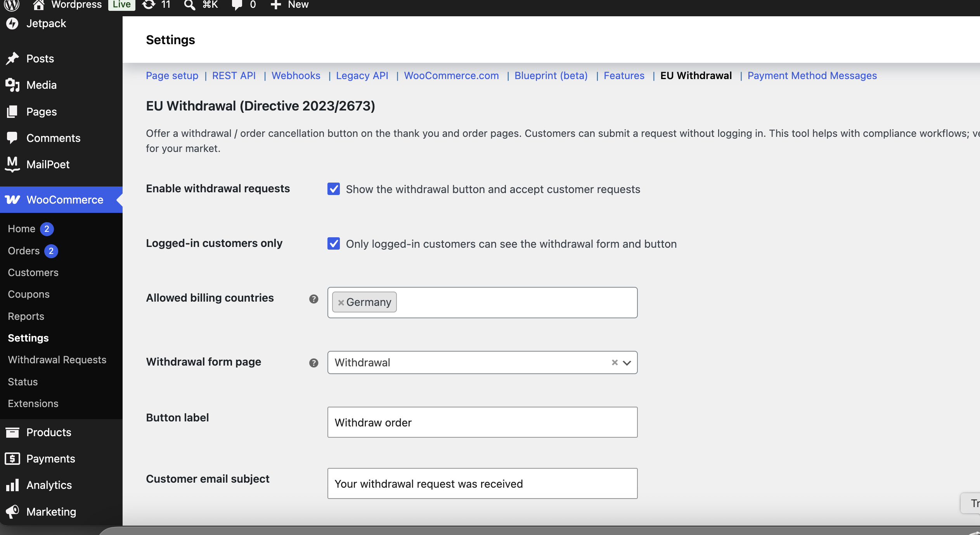Viewport: 980px width, 535px height.
Task: Click the comments bubble icon in admin bar
Action: pos(237,5)
